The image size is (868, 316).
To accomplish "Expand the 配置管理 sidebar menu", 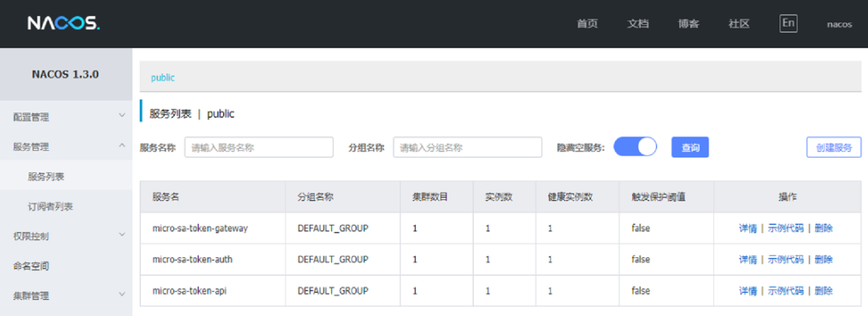I will tap(66, 117).
